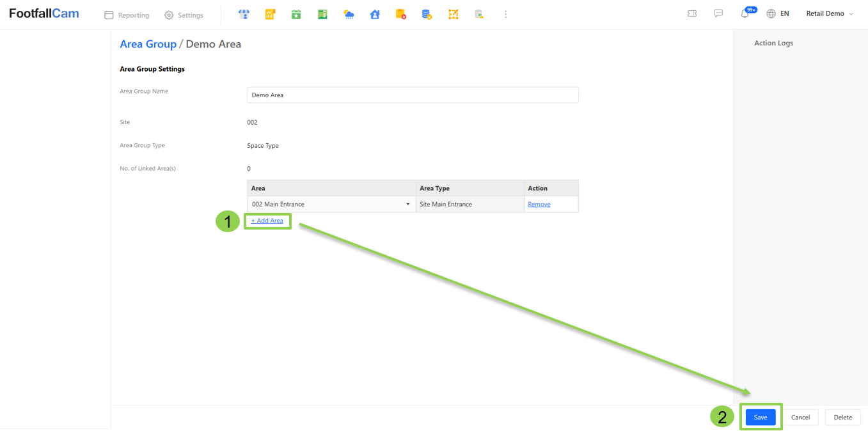
Task: Click the blue house icon
Action: click(x=375, y=14)
